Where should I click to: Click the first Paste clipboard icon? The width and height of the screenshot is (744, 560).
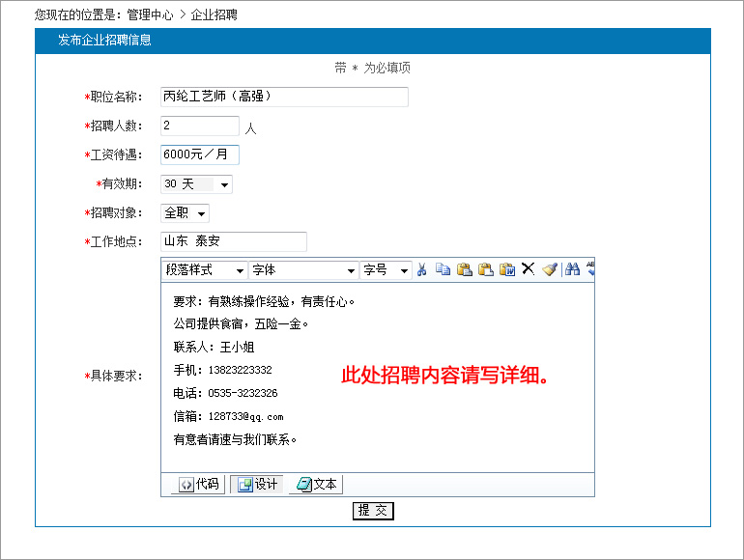464,269
